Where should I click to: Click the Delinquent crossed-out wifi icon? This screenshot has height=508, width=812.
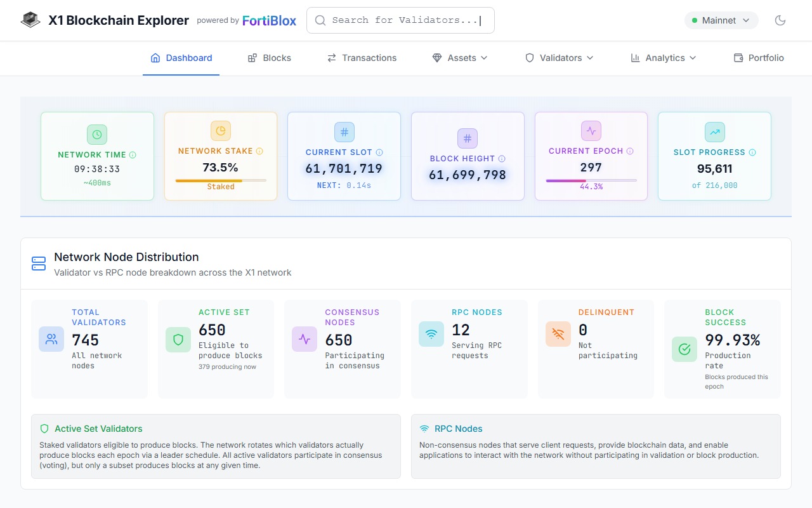tap(558, 334)
